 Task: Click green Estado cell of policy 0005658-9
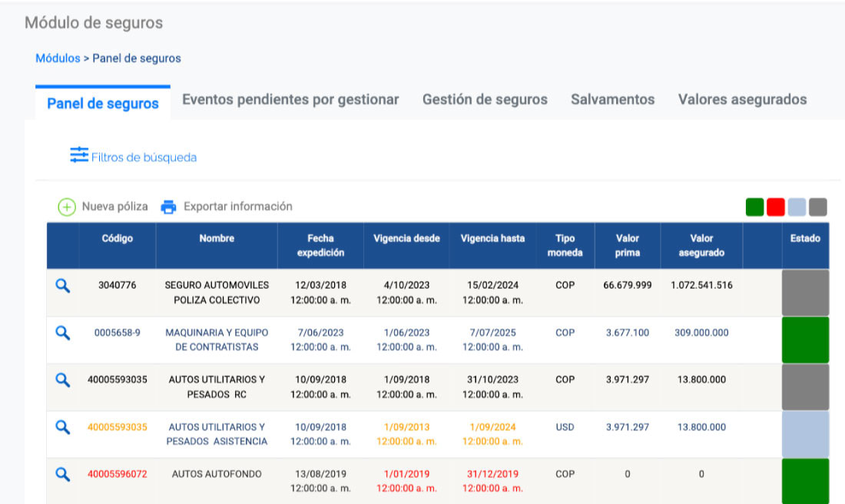point(805,340)
